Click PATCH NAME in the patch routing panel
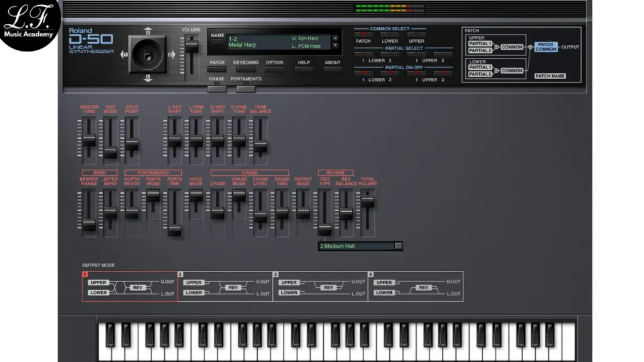The height and width of the screenshot is (362, 644). click(551, 75)
